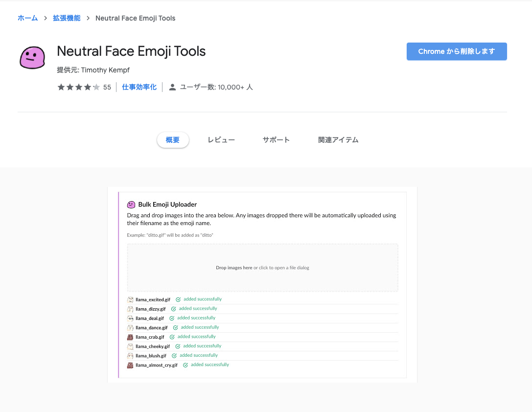Click the llama_dance.gif emoji thumbnail
The width and height of the screenshot is (532, 412).
pyautogui.click(x=130, y=327)
